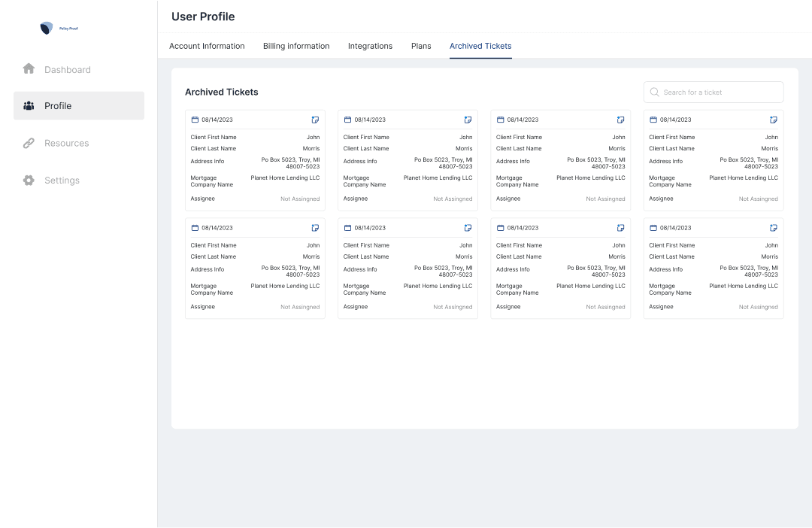
Task: Switch to the Account Information tab
Action: pyautogui.click(x=207, y=46)
